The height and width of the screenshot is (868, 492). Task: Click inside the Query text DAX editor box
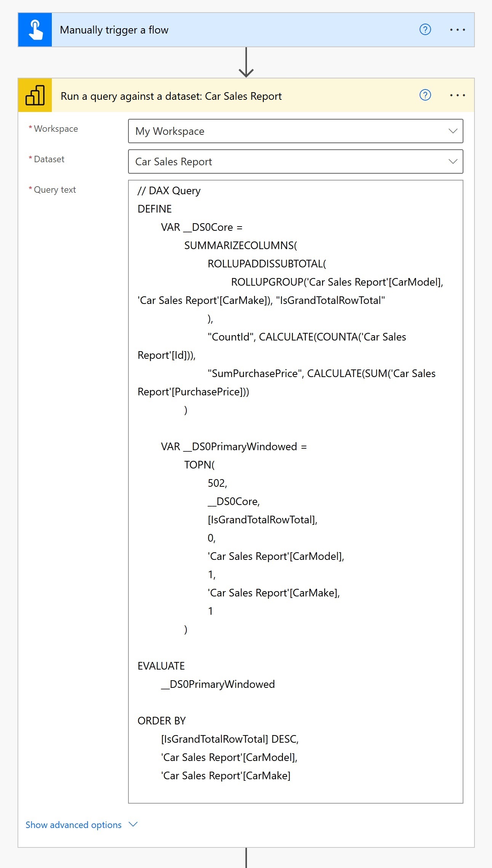(296, 492)
